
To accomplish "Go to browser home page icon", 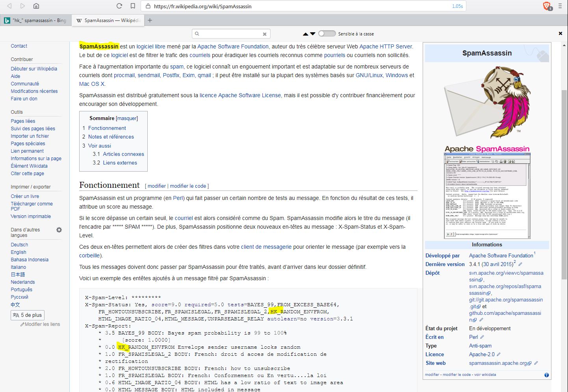I will 36,6.
